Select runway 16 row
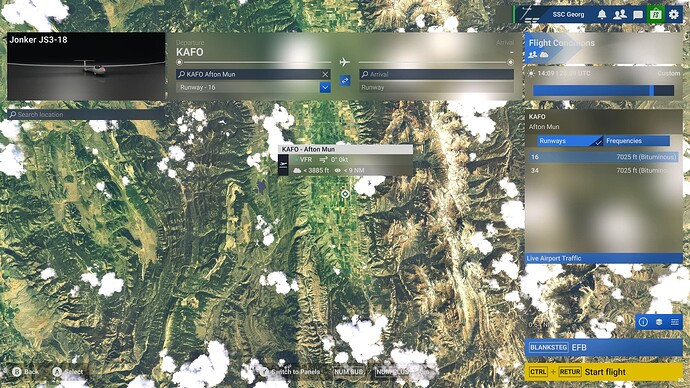690x388 pixels. [x=603, y=157]
